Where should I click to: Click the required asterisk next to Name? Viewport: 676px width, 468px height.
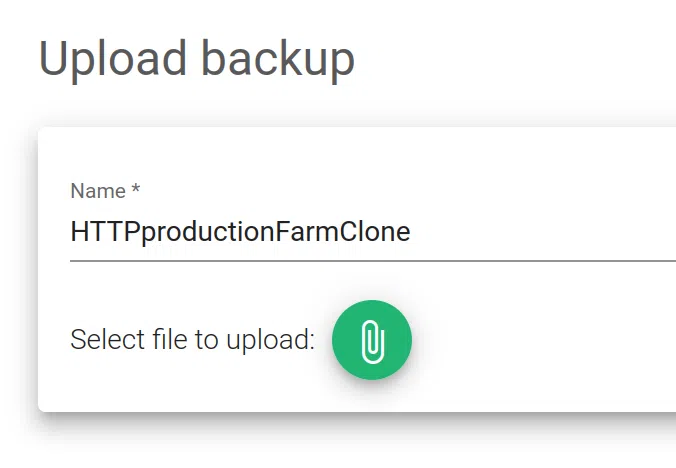coord(136,190)
